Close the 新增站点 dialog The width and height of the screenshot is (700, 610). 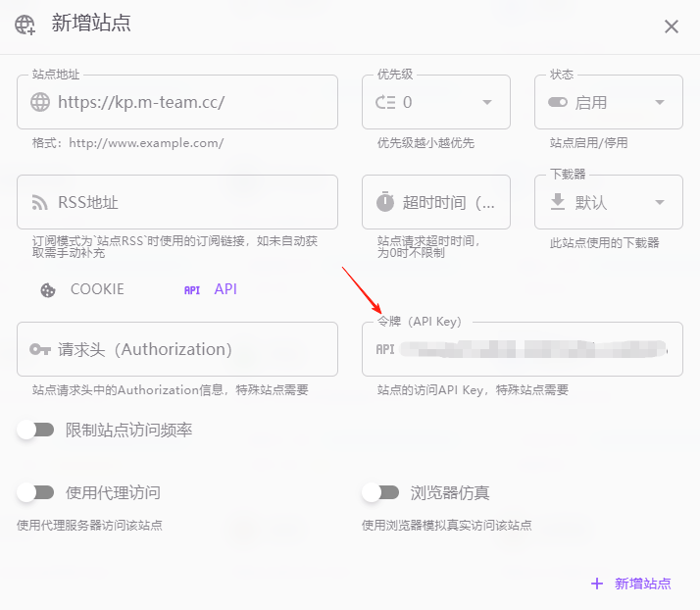(672, 26)
